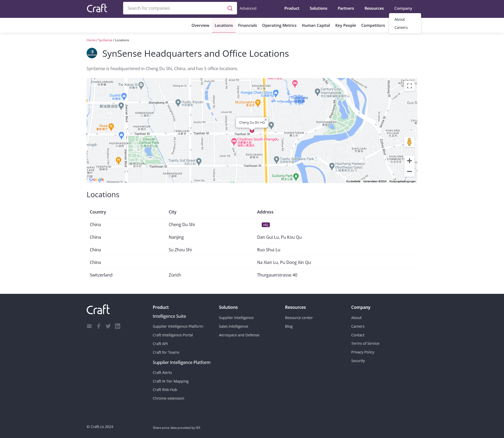Toggle the map fullscreen view

coord(409,86)
